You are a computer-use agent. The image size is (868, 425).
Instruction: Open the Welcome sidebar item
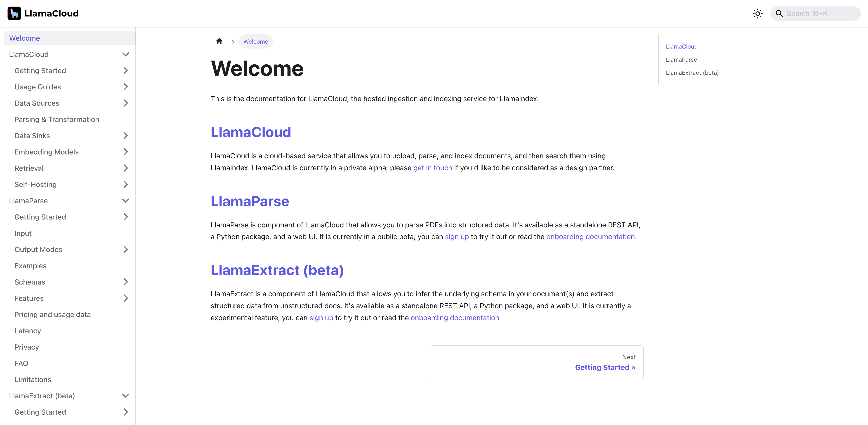[x=69, y=38]
